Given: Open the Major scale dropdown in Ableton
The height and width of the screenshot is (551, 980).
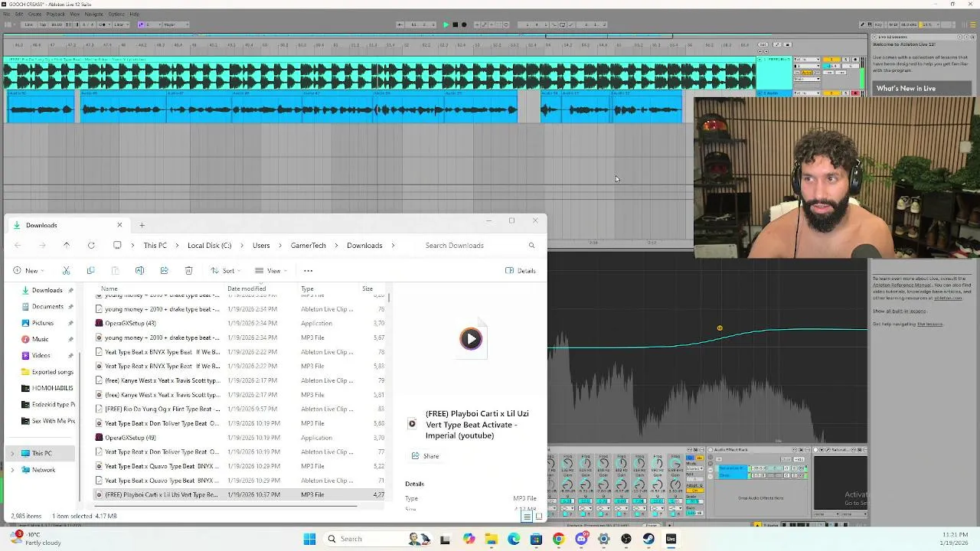Looking at the screenshot, I should [x=176, y=24].
